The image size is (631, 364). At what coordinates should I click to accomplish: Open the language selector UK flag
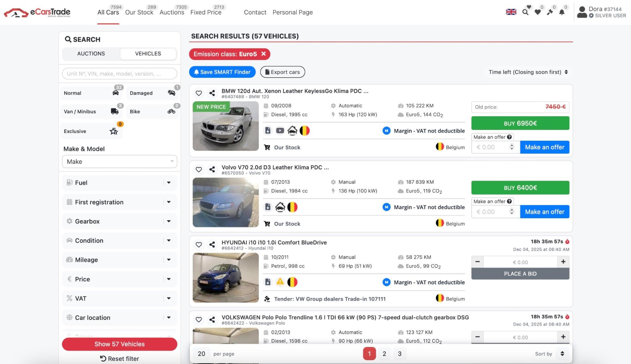[x=511, y=12]
